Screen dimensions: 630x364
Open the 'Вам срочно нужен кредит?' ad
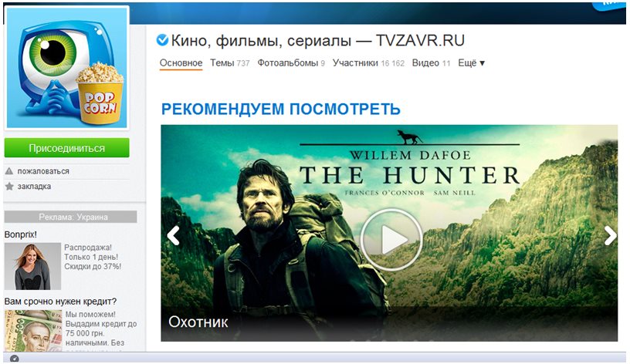click(x=60, y=301)
